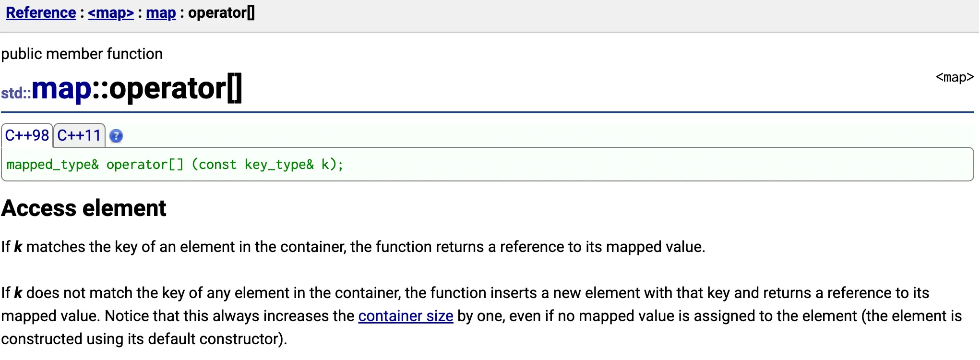This screenshot has width=980, height=360.
Task: Click the std:: prefix in the title
Action: coord(16,93)
